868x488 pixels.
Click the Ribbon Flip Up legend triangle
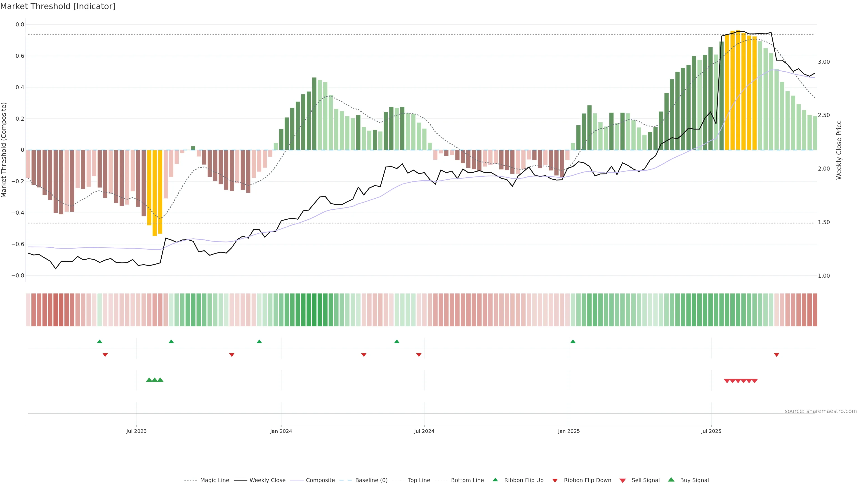click(x=495, y=480)
